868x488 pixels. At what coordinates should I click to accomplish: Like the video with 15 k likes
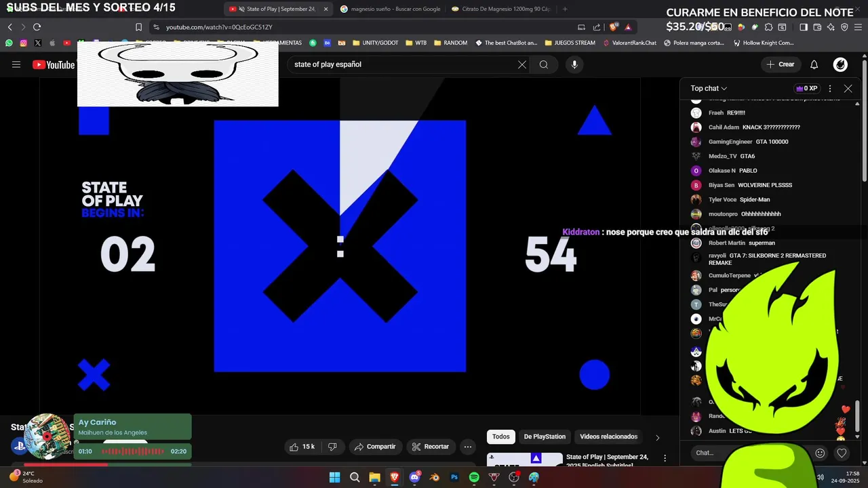click(x=302, y=447)
